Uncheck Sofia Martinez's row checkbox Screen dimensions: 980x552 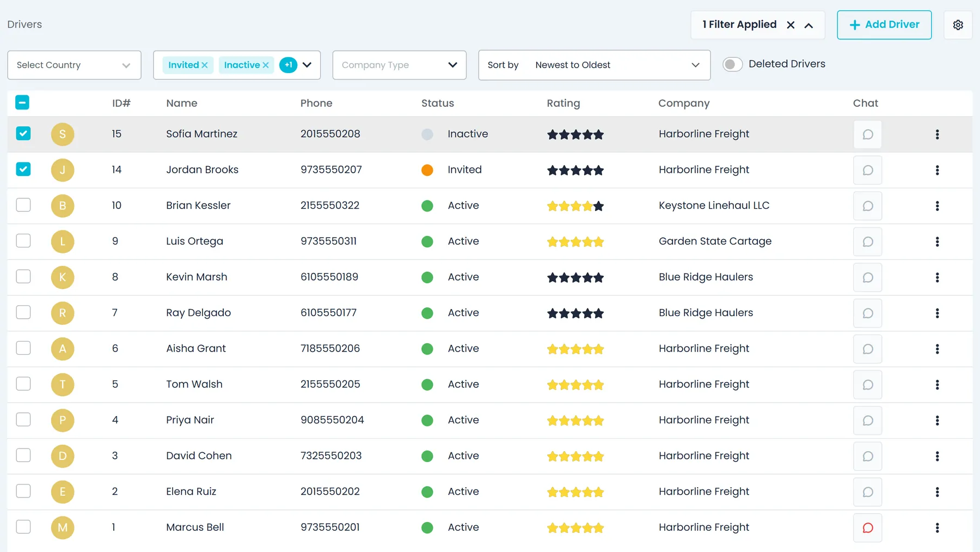(23, 134)
